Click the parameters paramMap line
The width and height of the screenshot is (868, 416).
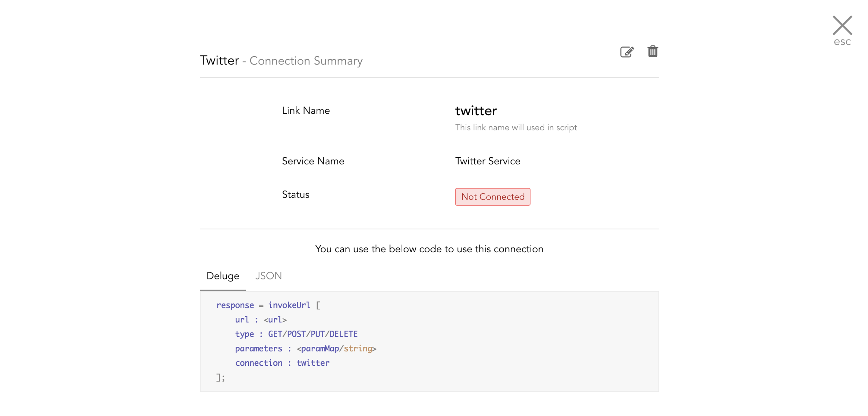coord(305,348)
